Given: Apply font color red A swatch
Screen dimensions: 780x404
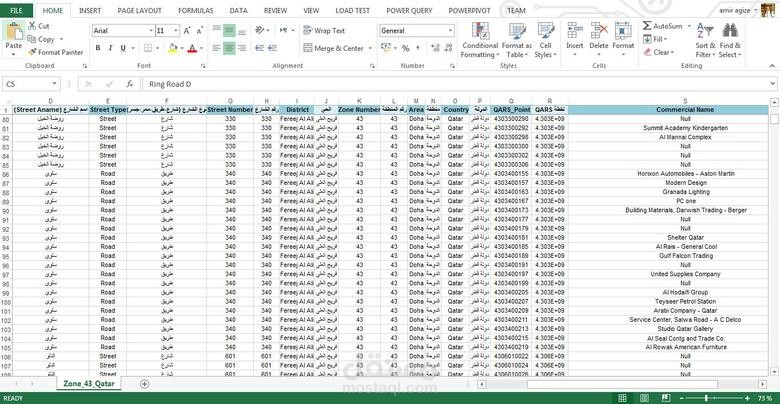Looking at the screenshot, I should pyautogui.click(x=193, y=48).
